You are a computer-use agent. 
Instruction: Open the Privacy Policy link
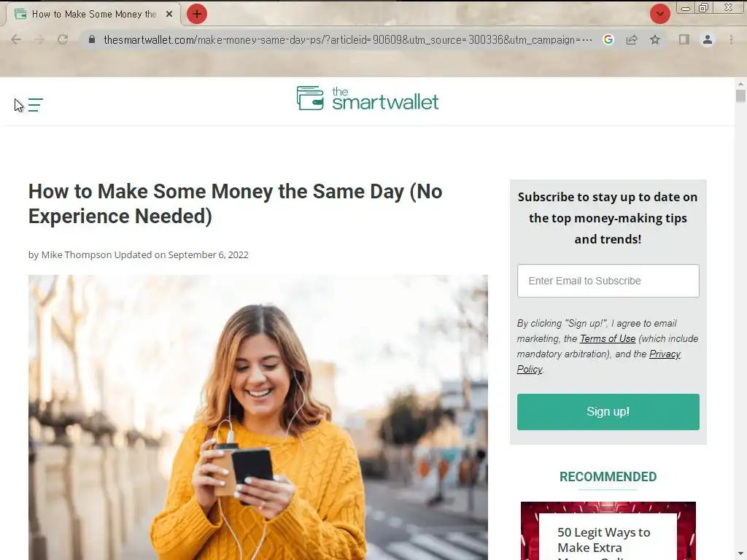[x=599, y=362]
